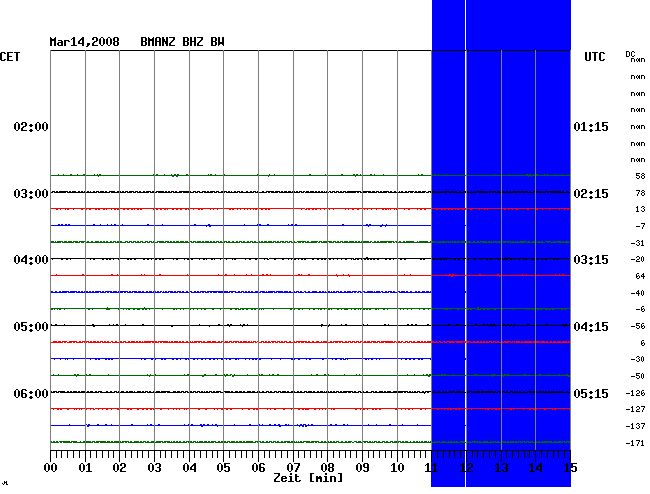
Task: Click the DC value -127
Action: pos(635,409)
